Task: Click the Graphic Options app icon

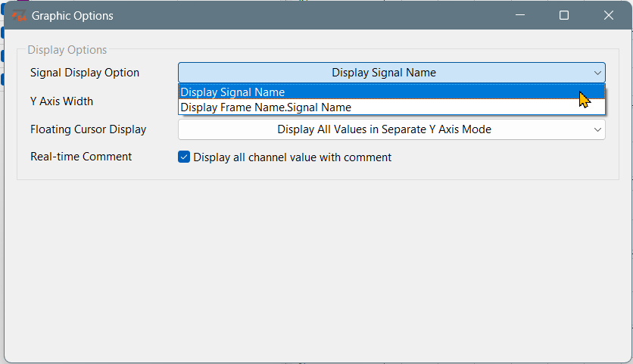Action: pos(19,16)
